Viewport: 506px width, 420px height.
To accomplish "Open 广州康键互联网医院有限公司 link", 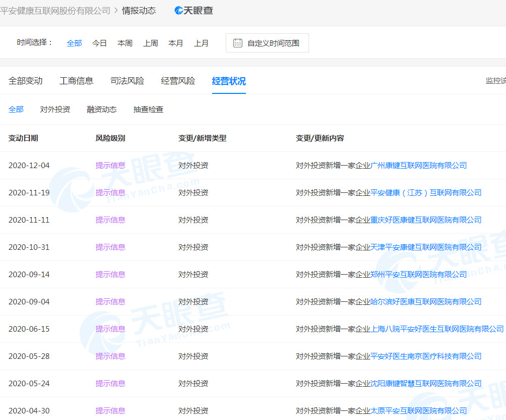I will 418,166.
